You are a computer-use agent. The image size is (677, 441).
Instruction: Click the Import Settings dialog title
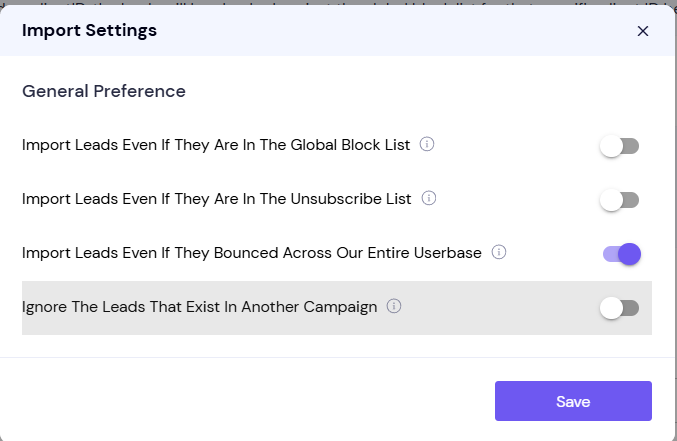pyautogui.click(x=89, y=30)
